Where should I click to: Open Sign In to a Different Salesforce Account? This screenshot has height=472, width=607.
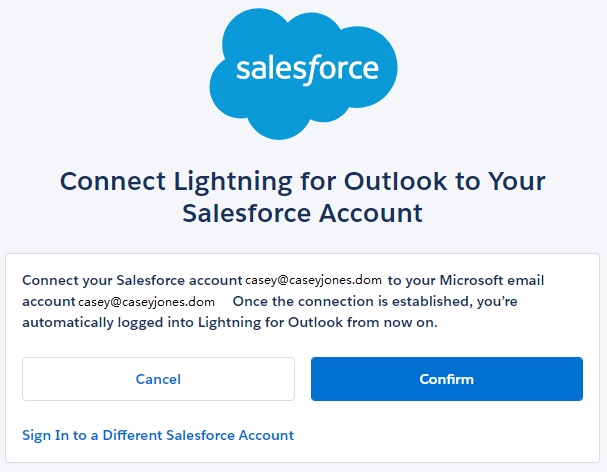point(158,435)
